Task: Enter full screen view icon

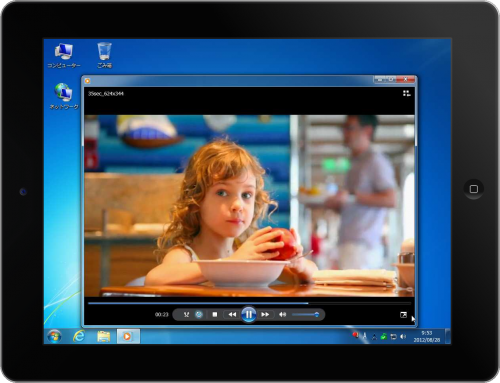Action: [403, 315]
